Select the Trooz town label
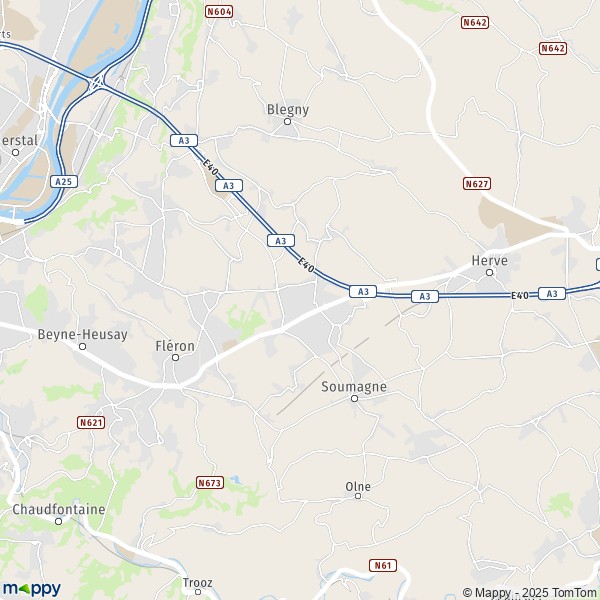This screenshot has height=600, width=600. (x=197, y=582)
